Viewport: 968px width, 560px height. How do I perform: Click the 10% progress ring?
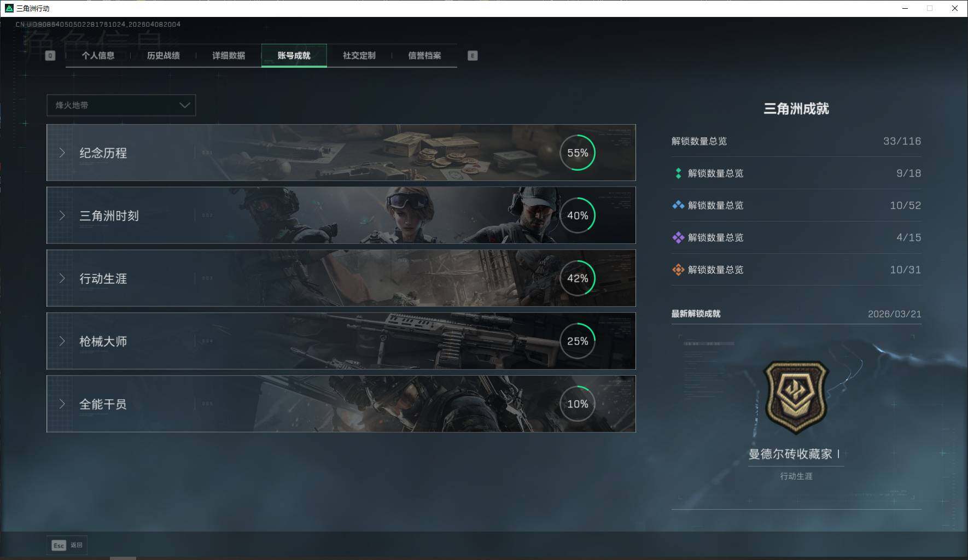tap(578, 404)
